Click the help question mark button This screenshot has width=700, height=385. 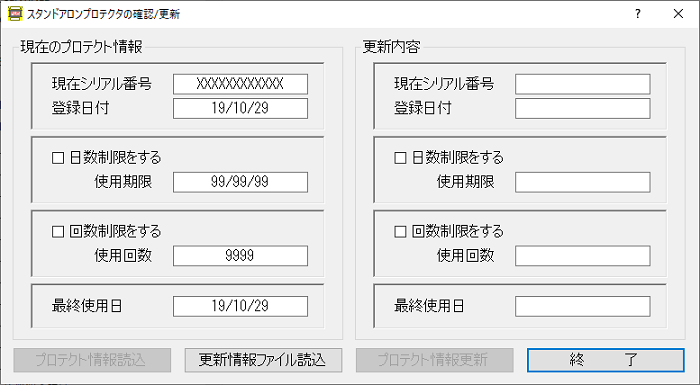pos(638,14)
